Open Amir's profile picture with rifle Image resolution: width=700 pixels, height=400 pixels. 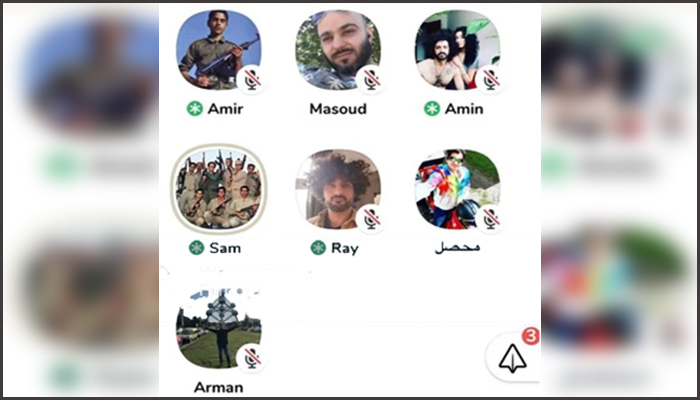click(x=218, y=50)
